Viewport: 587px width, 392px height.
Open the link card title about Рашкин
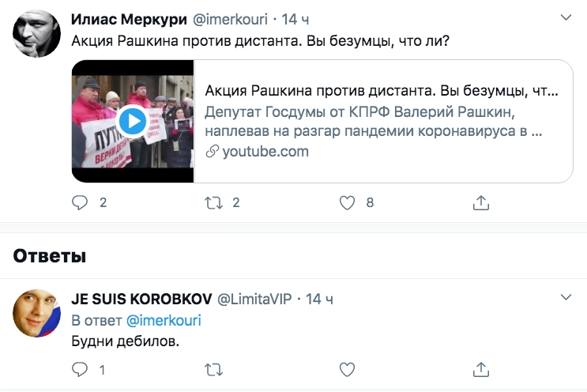coord(381,89)
